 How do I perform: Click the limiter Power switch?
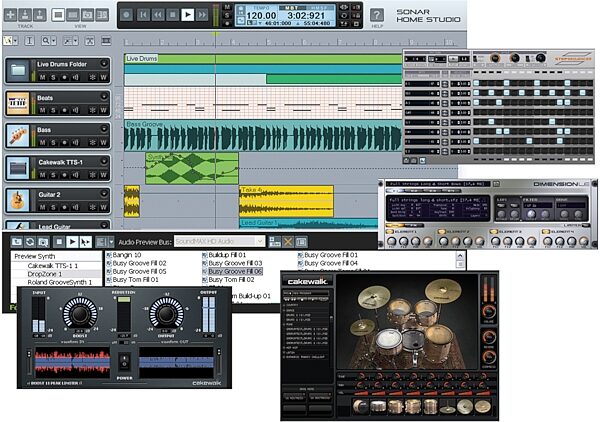124,361
